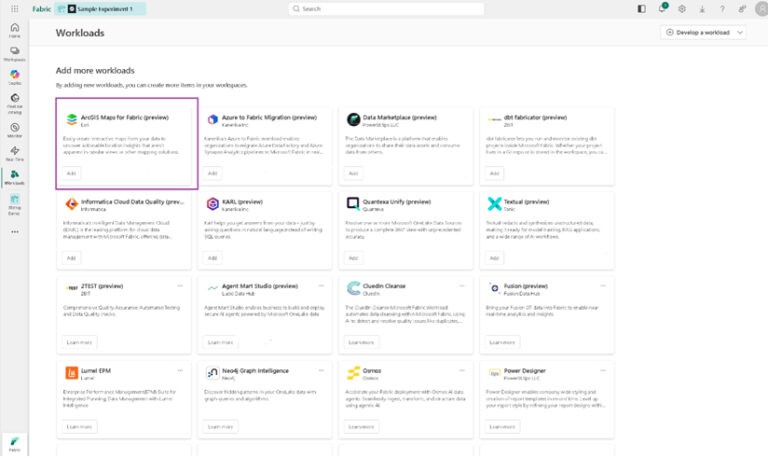The width and height of the screenshot is (768, 458).
Task: Open the settings gear in header
Action: click(x=681, y=8)
